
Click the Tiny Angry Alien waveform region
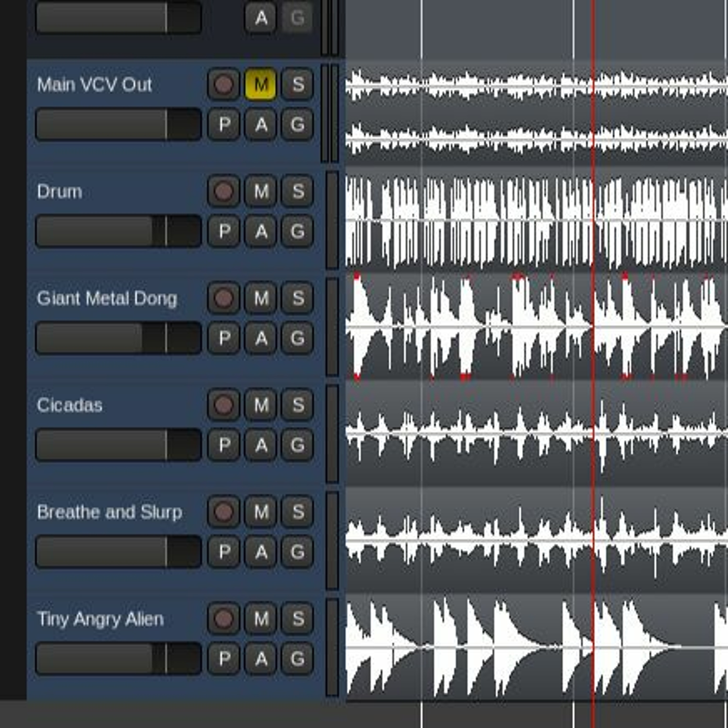pos(537,647)
